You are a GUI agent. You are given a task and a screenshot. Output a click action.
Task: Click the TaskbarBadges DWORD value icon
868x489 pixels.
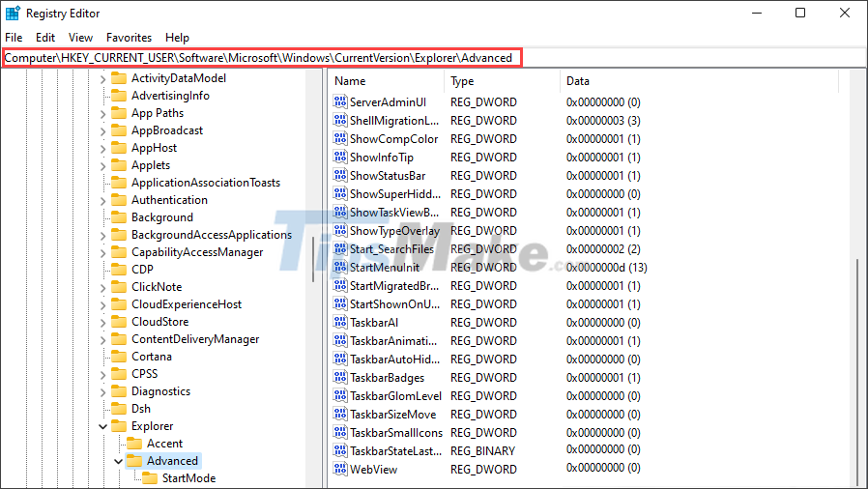click(340, 377)
